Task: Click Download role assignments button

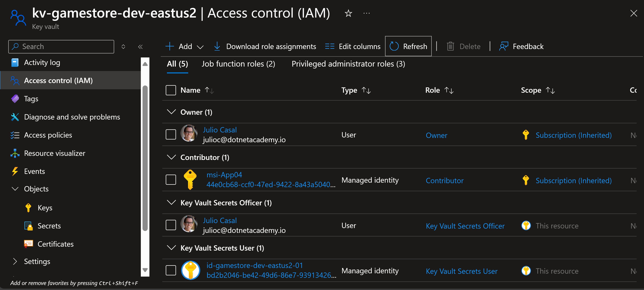Action: (265, 46)
